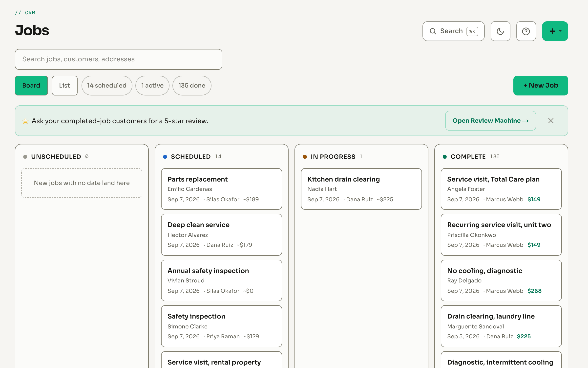The height and width of the screenshot is (368, 588).
Task: Click the magnifier icon in top Search
Action: tap(433, 31)
